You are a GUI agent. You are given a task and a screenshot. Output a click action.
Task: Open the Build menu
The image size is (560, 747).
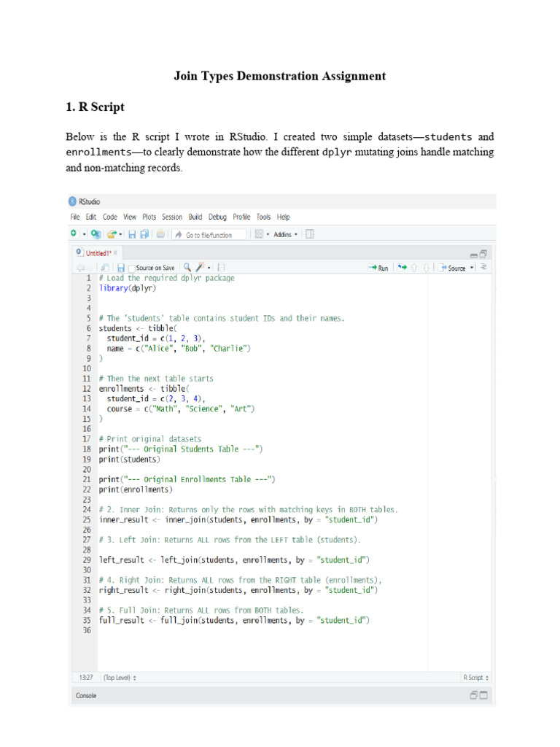[195, 217]
